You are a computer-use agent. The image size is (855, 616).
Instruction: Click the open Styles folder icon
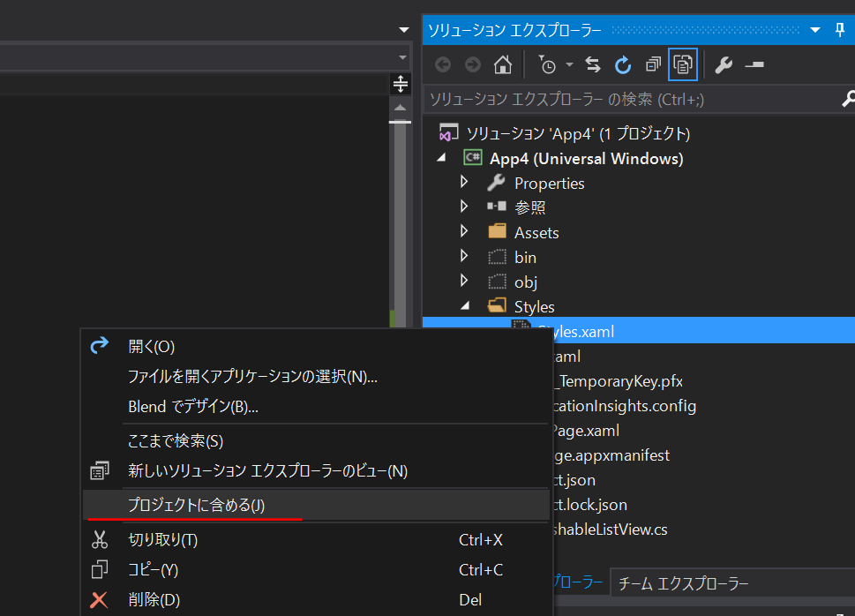coord(497,305)
